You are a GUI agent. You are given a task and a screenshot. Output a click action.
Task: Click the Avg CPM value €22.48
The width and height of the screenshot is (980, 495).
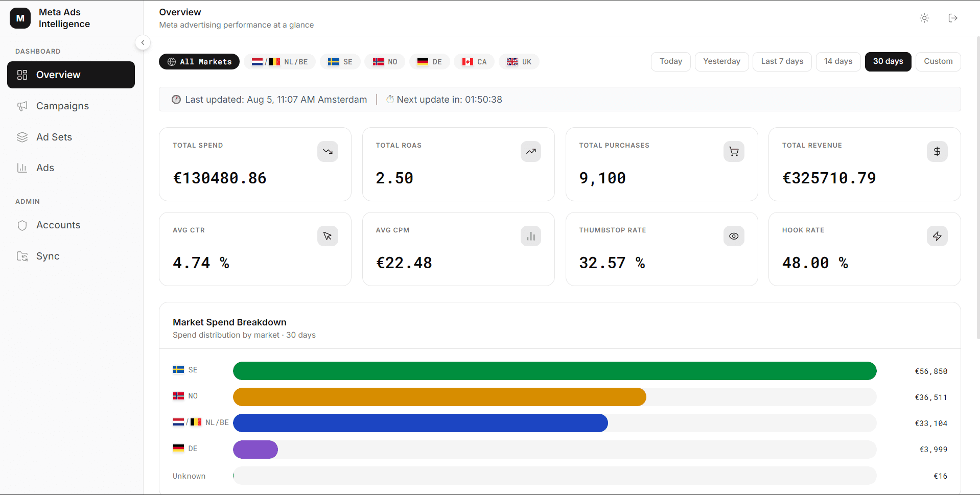pyautogui.click(x=404, y=263)
